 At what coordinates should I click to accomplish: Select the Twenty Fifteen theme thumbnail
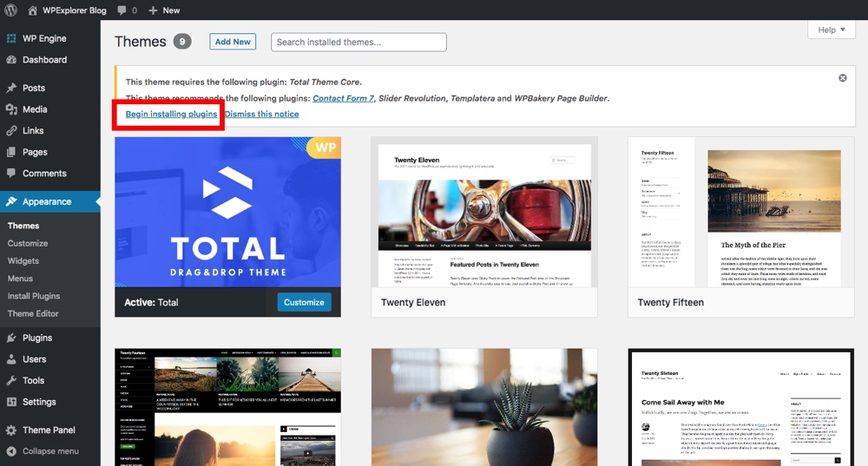(x=741, y=212)
